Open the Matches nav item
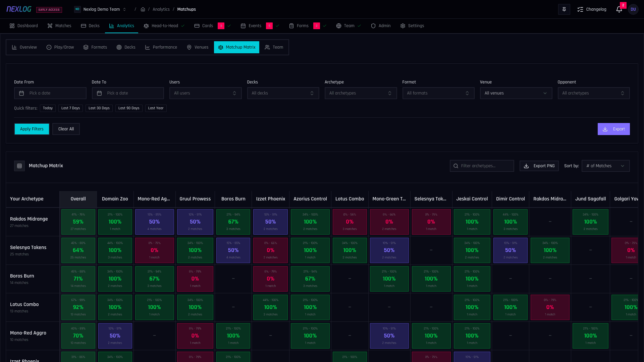This screenshot has height=362, width=644. point(59,26)
